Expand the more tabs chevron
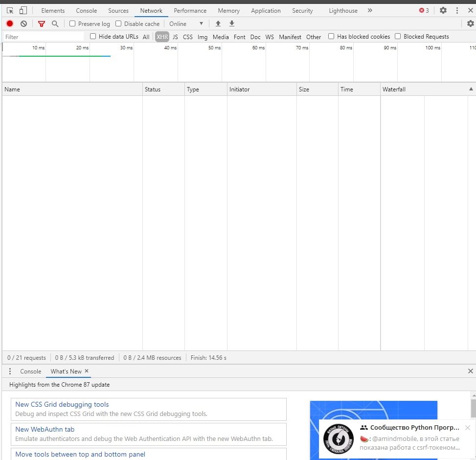Screen dimensions: 476x460 point(370,10)
